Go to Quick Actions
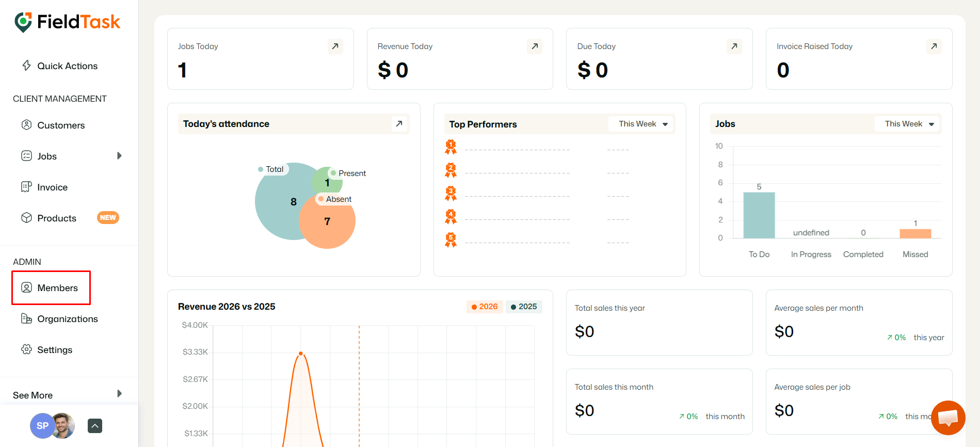This screenshot has width=980, height=447. pyautogui.click(x=67, y=66)
